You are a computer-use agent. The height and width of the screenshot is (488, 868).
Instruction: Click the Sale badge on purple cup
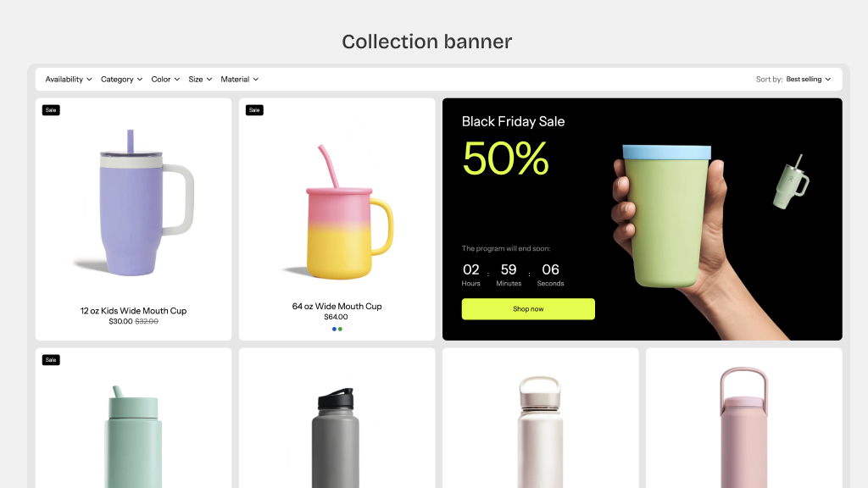51,110
